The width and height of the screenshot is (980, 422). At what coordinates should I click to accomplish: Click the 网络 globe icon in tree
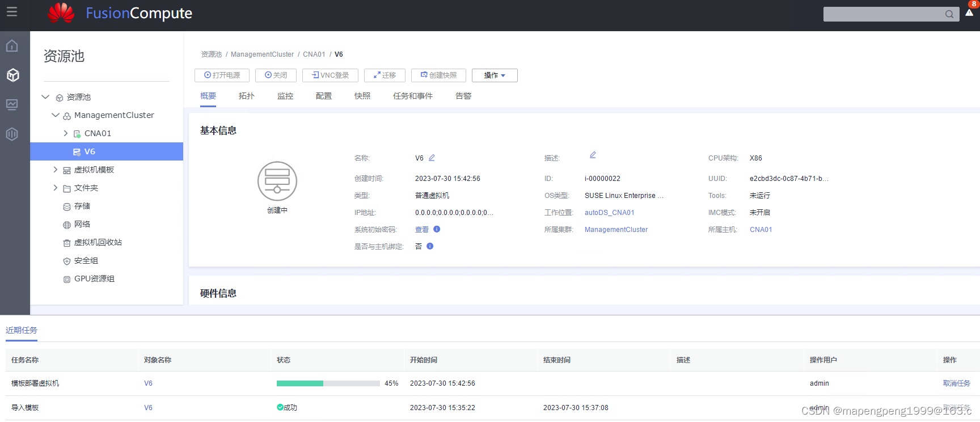(67, 225)
